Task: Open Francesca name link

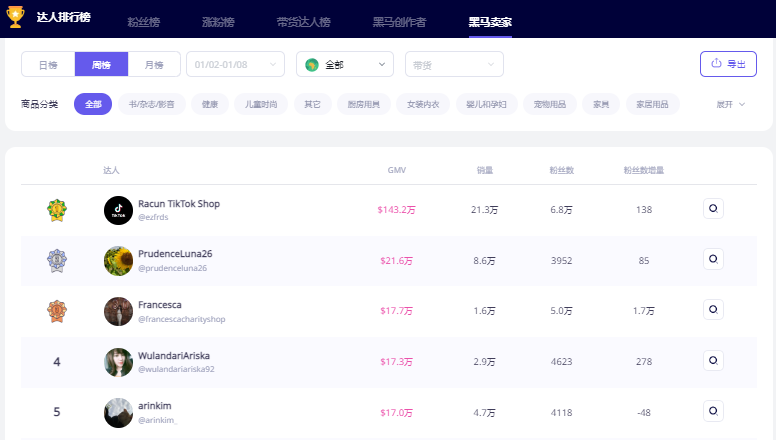Action: click(x=160, y=305)
